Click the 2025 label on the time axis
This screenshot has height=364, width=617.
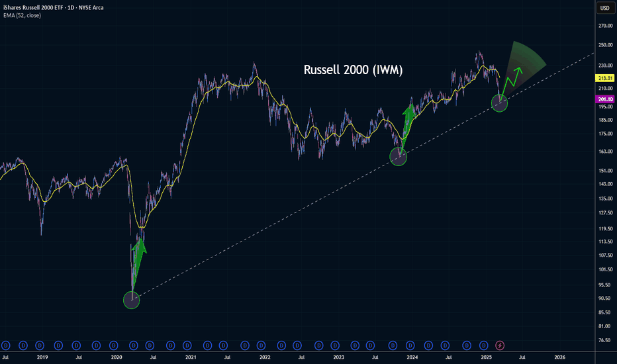487,357
